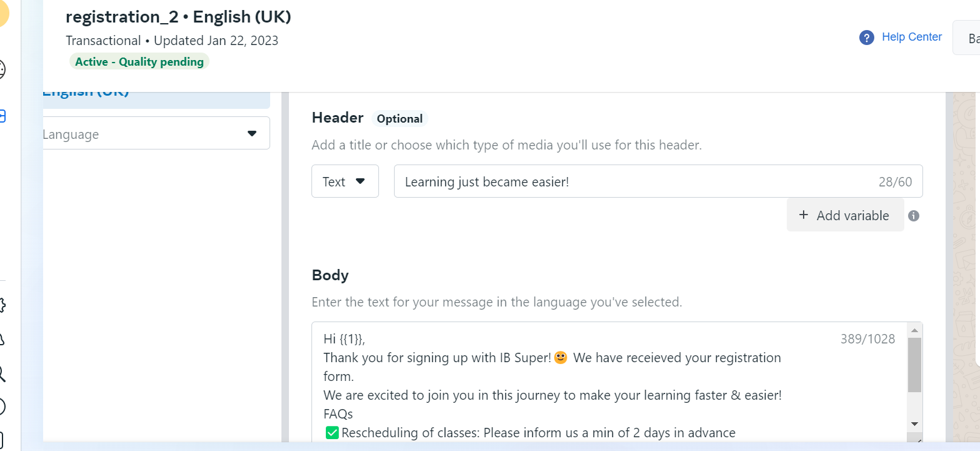Click the info icon beside Add variable
980x451 pixels.
(x=914, y=216)
